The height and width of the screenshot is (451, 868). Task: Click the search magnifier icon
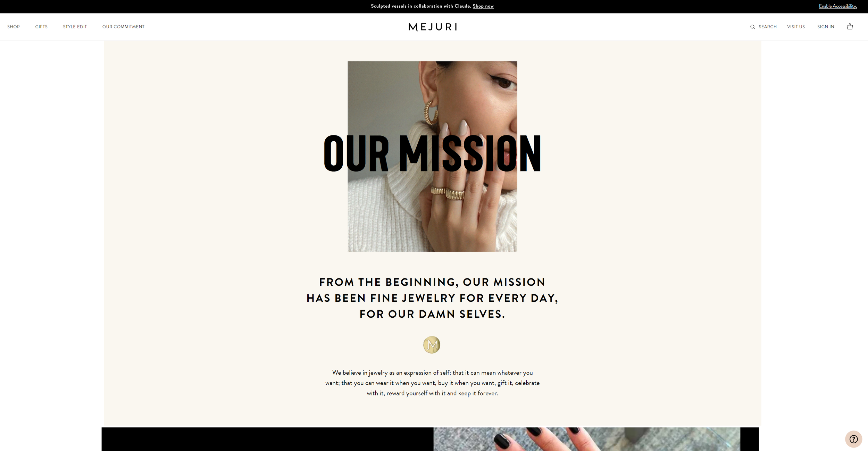coord(752,27)
